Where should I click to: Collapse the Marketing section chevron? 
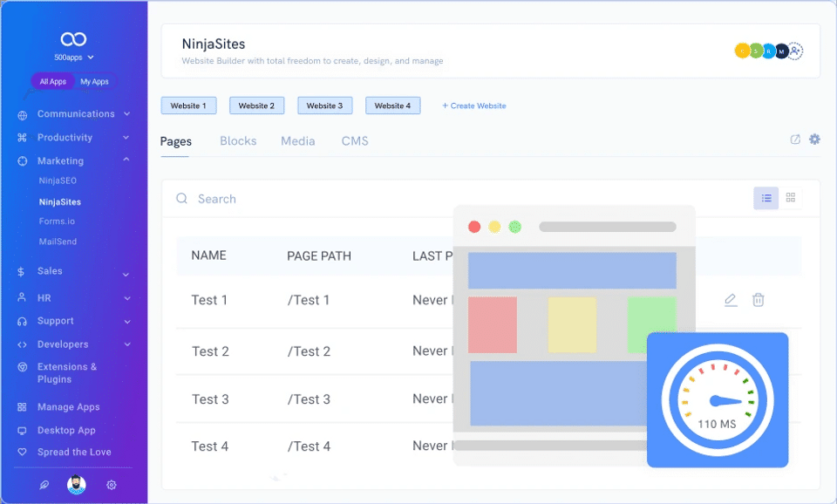126,159
